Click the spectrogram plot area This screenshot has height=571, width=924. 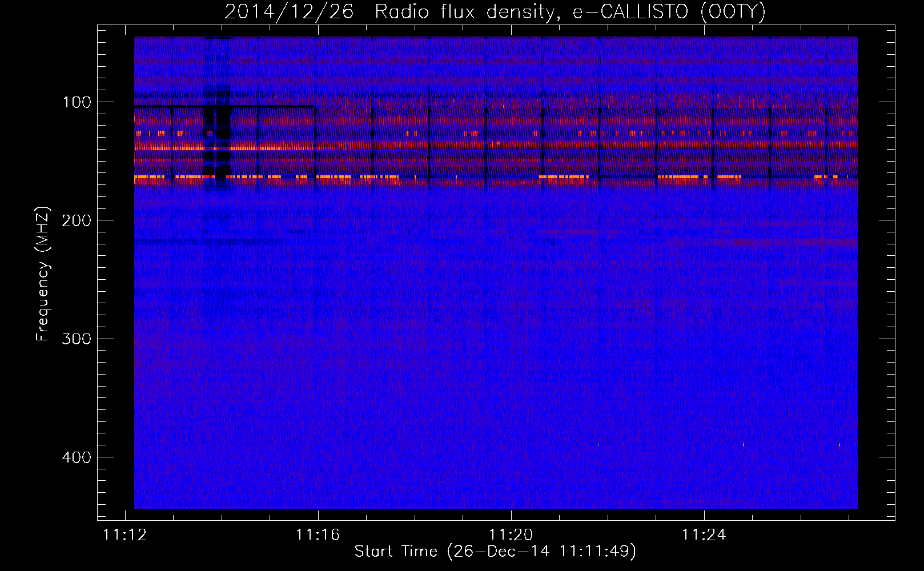[496, 272]
